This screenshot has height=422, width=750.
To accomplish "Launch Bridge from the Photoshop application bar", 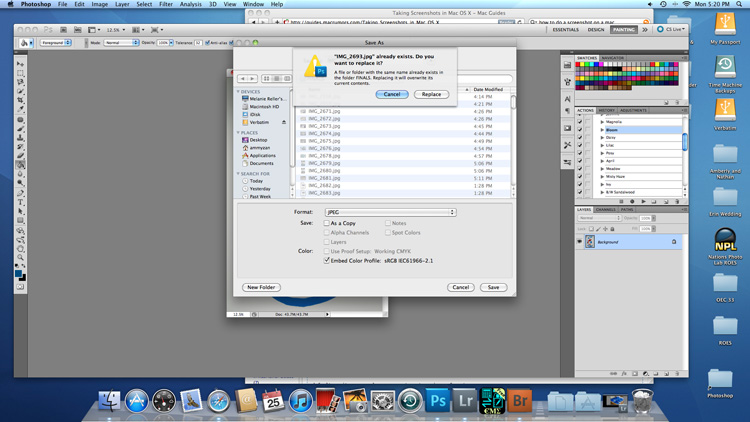I will [63, 30].
